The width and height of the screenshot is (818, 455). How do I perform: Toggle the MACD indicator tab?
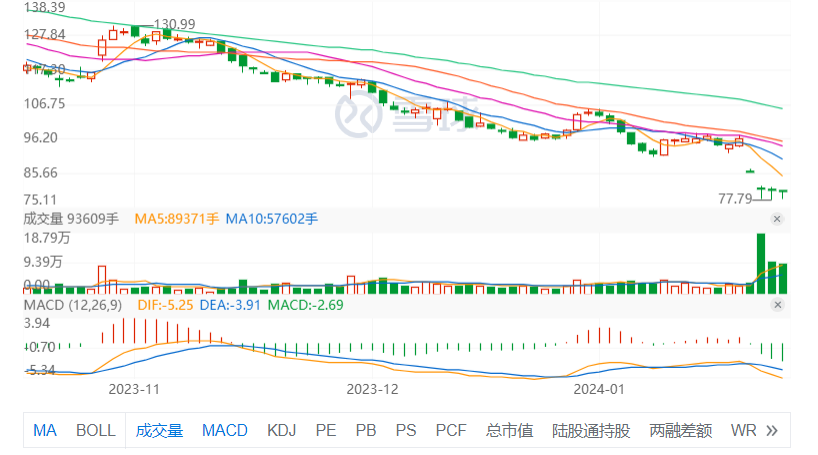(x=225, y=430)
